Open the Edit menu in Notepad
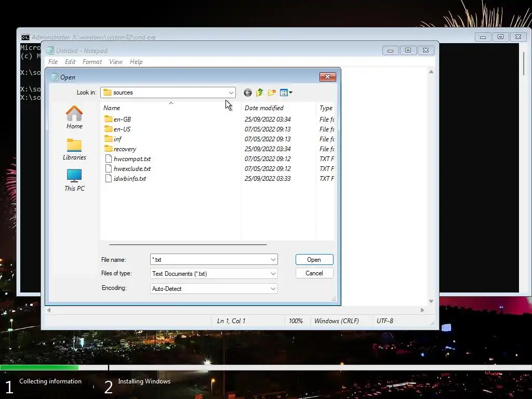 coord(70,62)
